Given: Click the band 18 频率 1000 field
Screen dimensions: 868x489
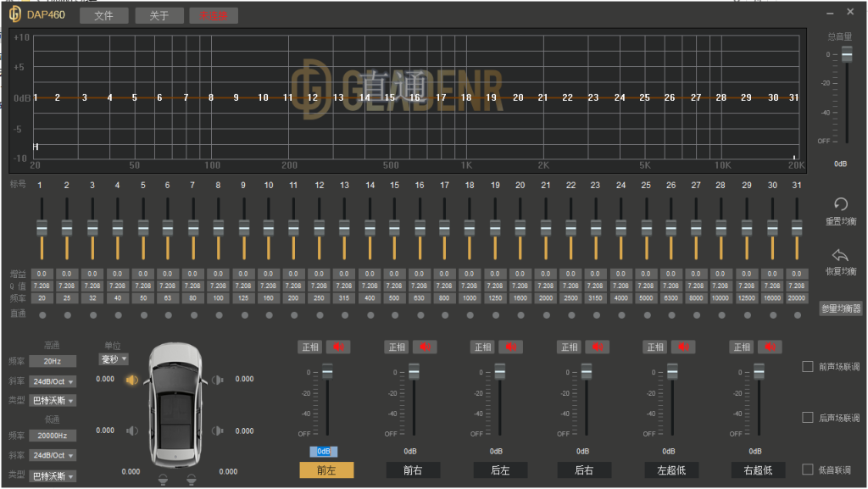Looking at the screenshot, I should click(x=470, y=298).
